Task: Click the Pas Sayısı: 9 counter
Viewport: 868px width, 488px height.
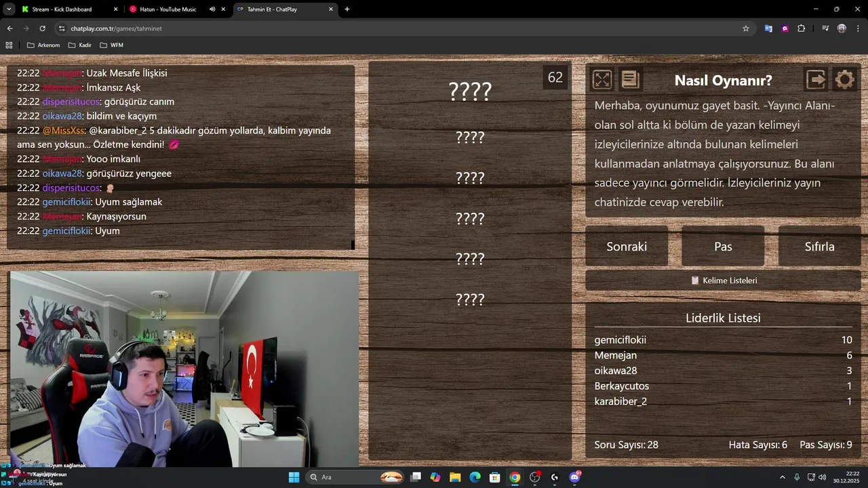Action: (x=826, y=445)
